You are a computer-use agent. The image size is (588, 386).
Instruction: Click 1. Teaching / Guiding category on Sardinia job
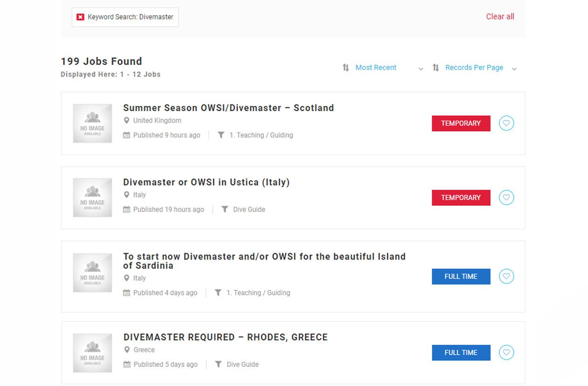[259, 293]
